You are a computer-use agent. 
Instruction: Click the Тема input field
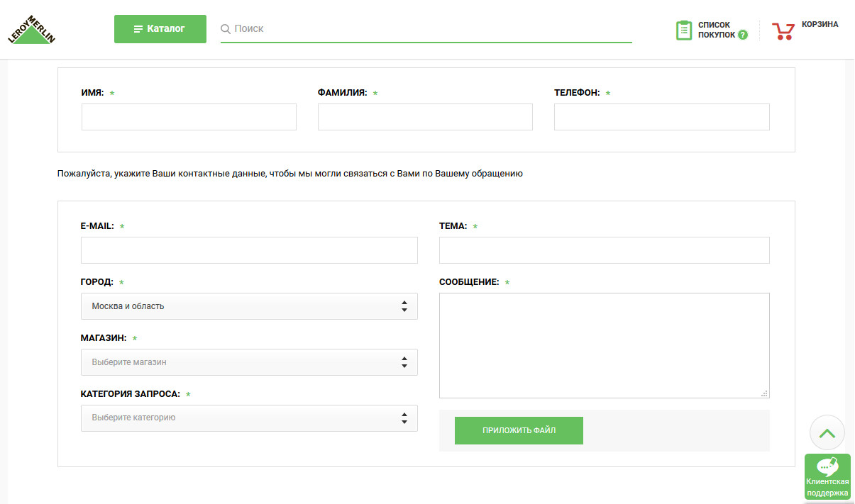pyautogui.click(x=604, y=250)
